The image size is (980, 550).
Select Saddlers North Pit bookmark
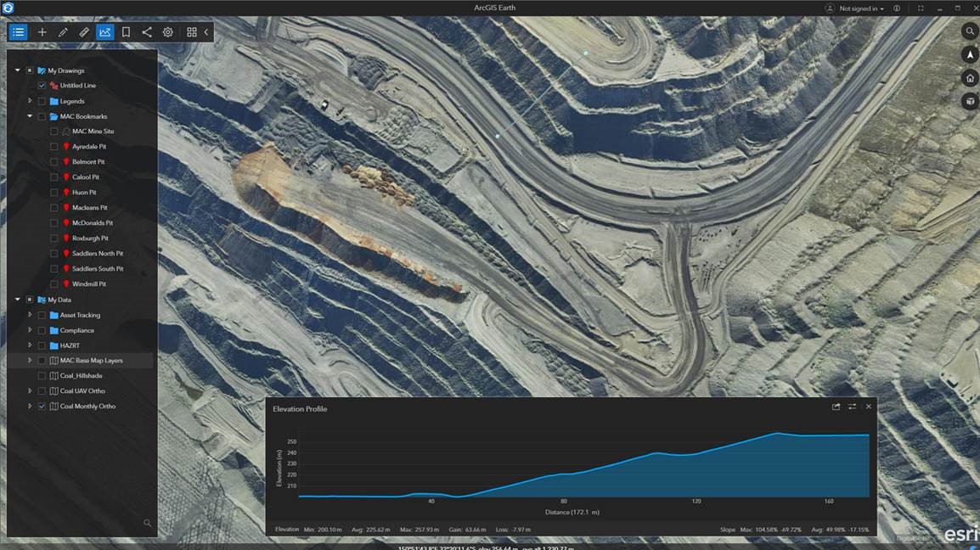pyautogui.click(x=98, y=254)
